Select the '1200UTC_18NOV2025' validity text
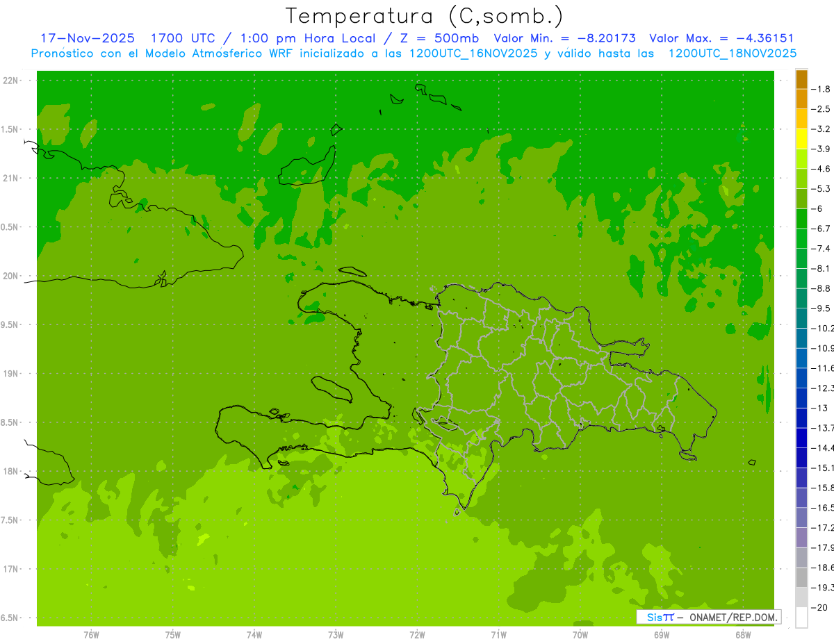 coord(733,53)
